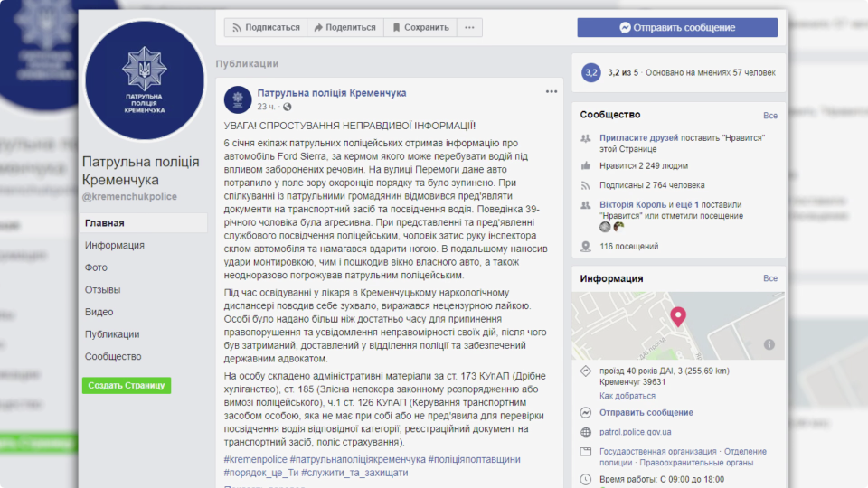Click hashtag #поліціяполтавщини
868x488 pixels.
click(474, 459)
